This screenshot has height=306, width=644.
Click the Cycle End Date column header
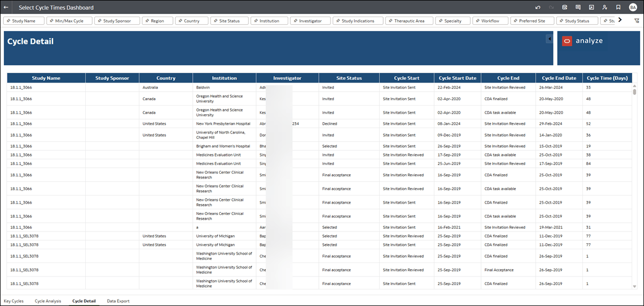[x=559, y=78]
